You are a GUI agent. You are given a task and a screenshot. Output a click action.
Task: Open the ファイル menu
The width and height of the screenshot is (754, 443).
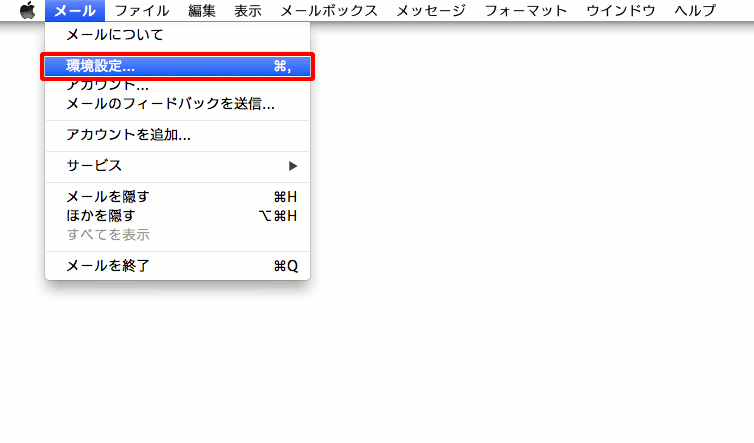[141, 11]
